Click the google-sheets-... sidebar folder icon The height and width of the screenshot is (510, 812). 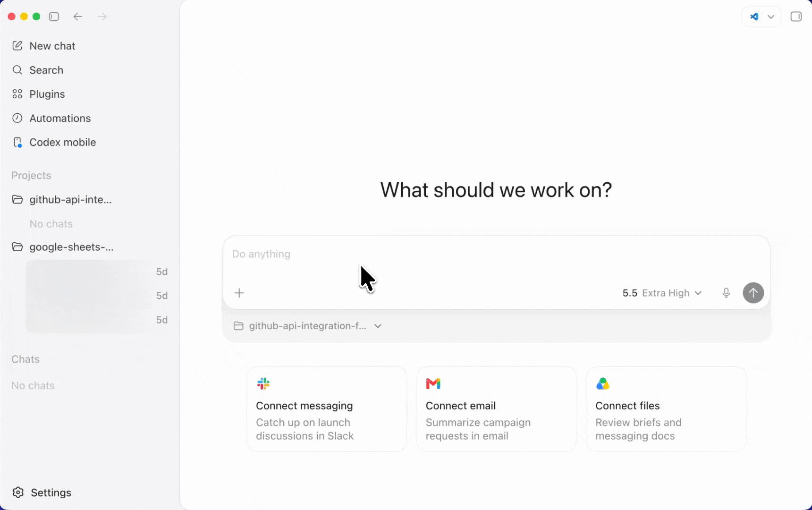(17, 247)
